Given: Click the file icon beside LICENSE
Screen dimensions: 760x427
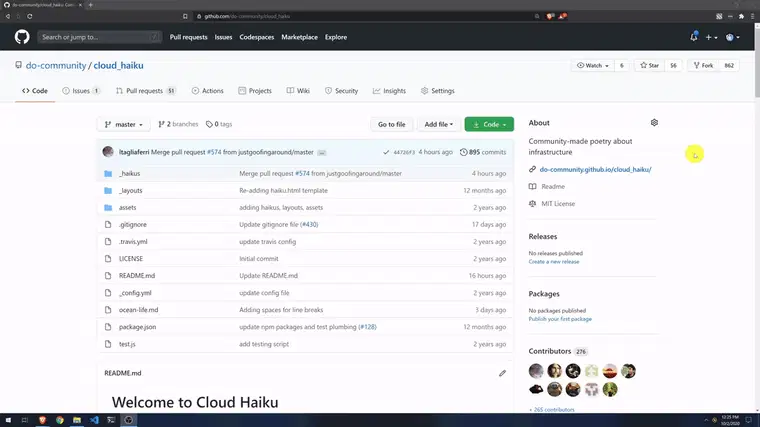Looking at the screenshot, I should click(x=108, y=259).
